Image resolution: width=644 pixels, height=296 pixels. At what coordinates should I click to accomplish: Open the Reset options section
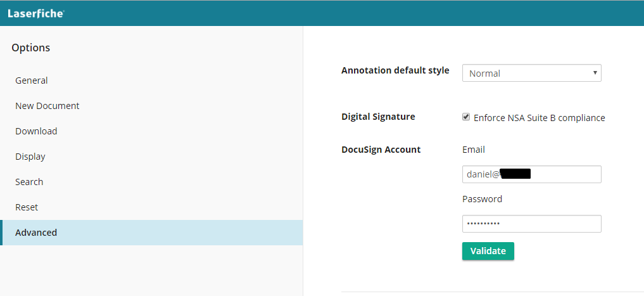point(151,207)
